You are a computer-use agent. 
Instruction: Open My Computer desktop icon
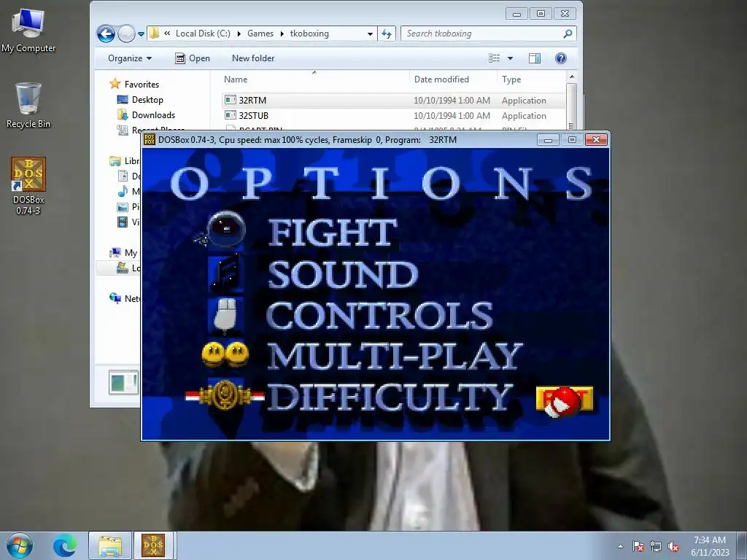[x=28, y=31]
